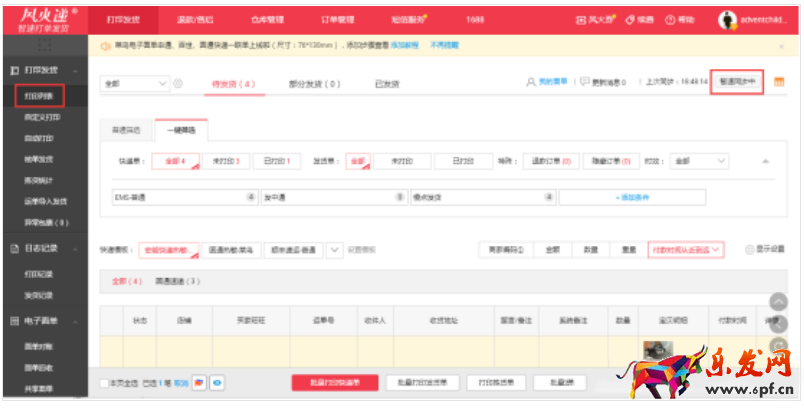Check the 本页全选 select-all checkbox
The width and height of the screenshot is (804, 410).
(105, 383)
